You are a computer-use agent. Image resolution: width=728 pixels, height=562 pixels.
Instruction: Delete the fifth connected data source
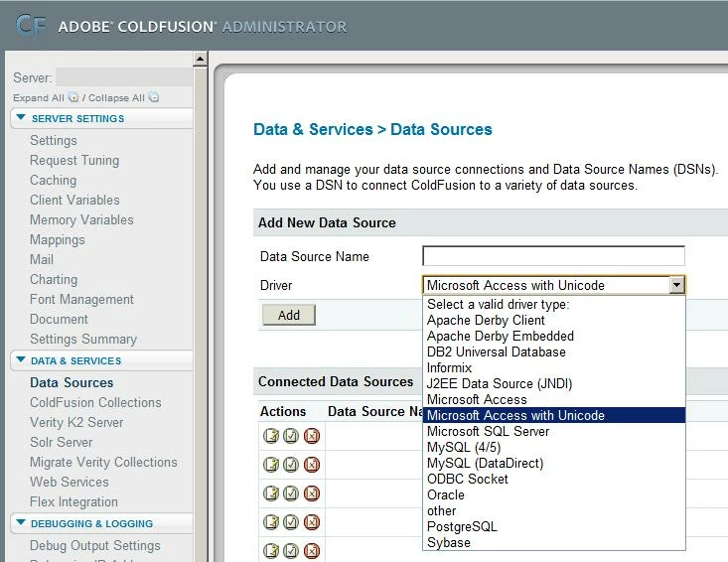coord(312,551)
